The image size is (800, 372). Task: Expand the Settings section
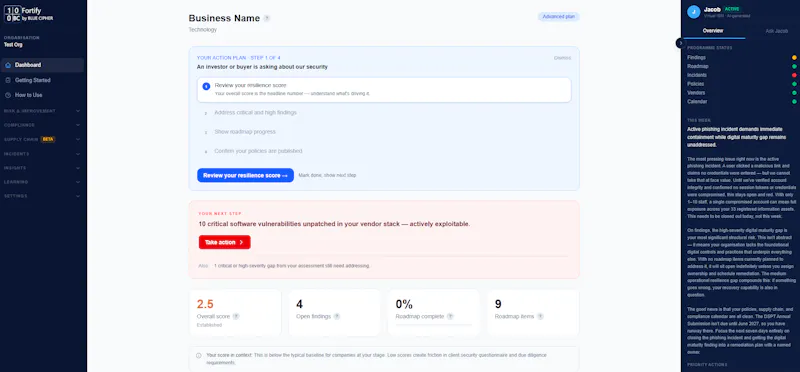point(42,196)
